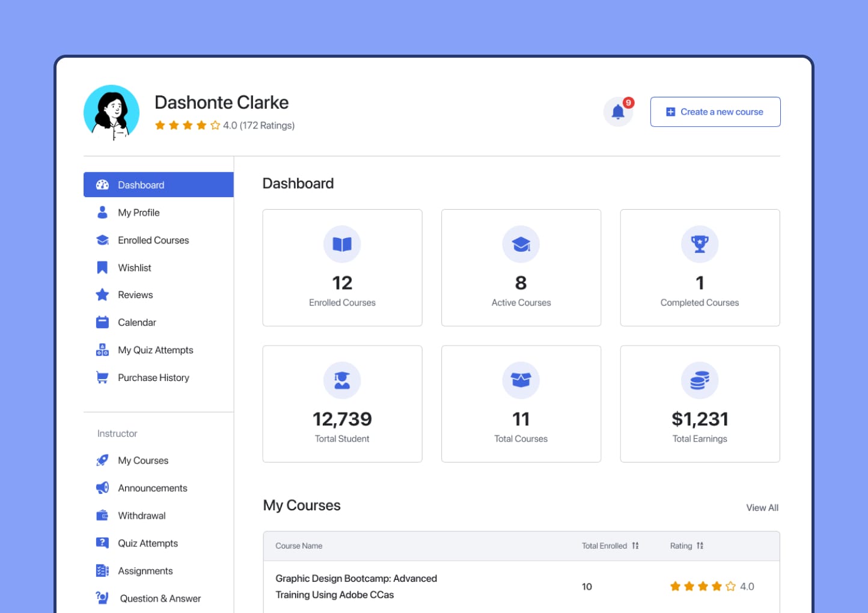Click the Enrolled Courses book icon
This screenshot has width=868, height=613.
tap(342, 244)
